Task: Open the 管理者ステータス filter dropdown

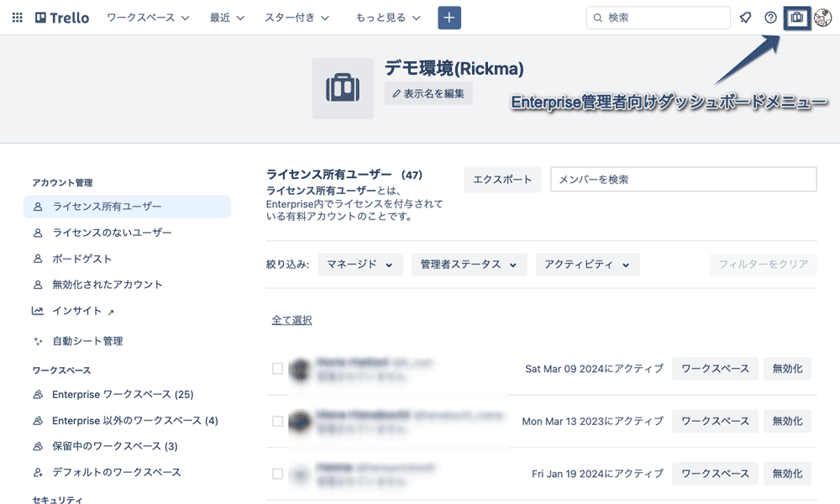Action: click(x=470, y=265)
